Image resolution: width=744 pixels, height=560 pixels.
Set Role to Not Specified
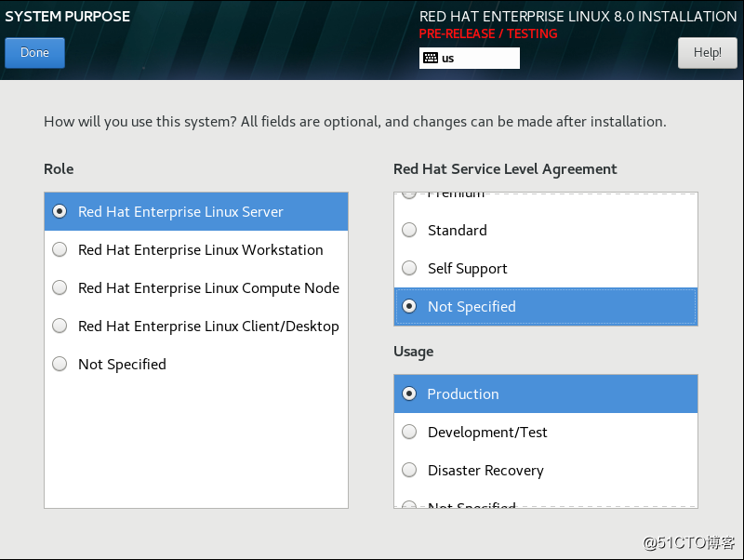(196, 364)
